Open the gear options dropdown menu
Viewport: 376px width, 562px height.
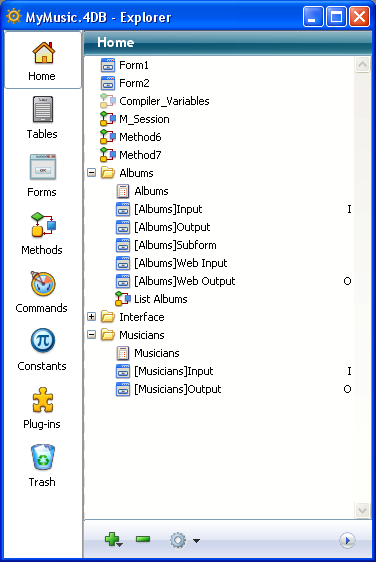click(185, 540)
